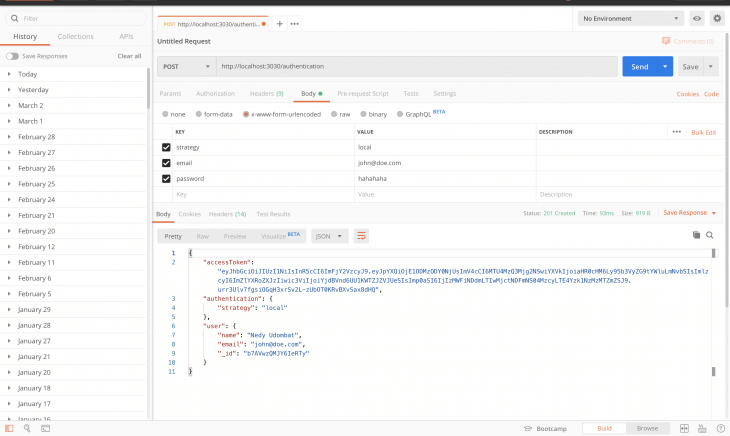Image resolution: width=730 pixels, height=436 pixels.
Task: Toggle the Save Responses switch
Action: pos(12,56)
